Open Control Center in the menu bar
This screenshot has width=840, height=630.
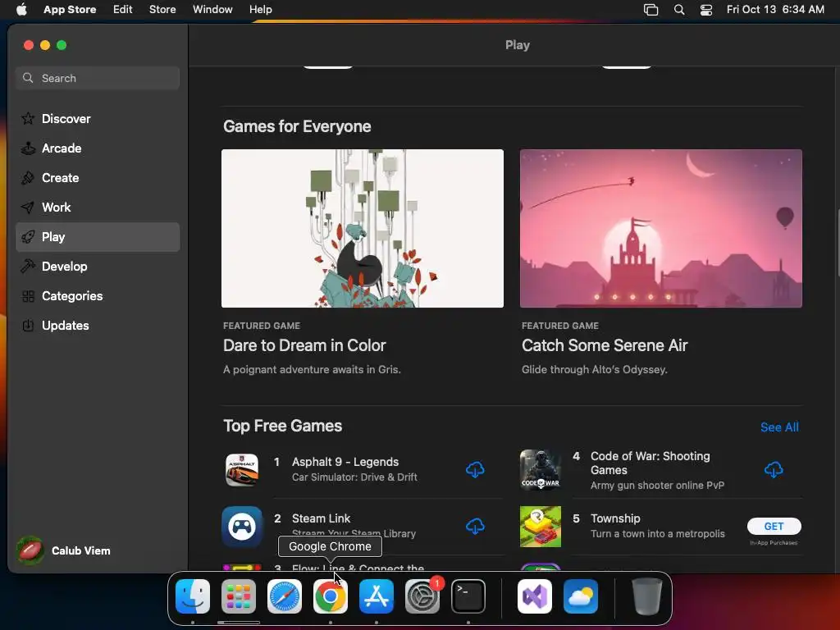point(706,10)
